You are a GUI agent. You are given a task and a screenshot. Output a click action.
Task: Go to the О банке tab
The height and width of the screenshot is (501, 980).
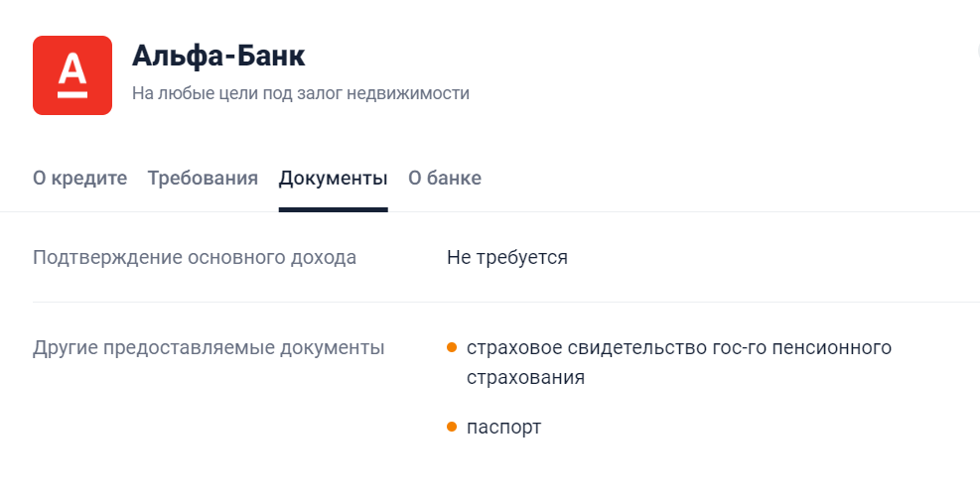(x=445, y=179)
